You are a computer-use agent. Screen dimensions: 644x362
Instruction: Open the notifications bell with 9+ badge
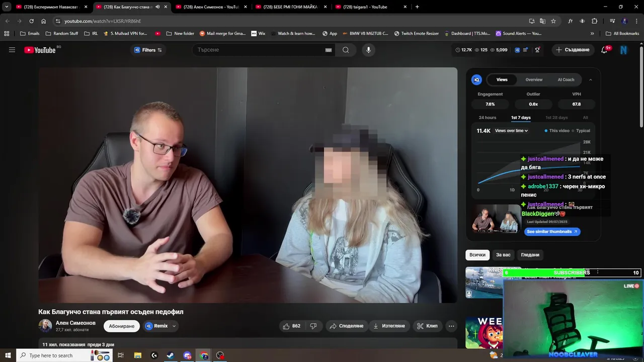tap(605, 50)
